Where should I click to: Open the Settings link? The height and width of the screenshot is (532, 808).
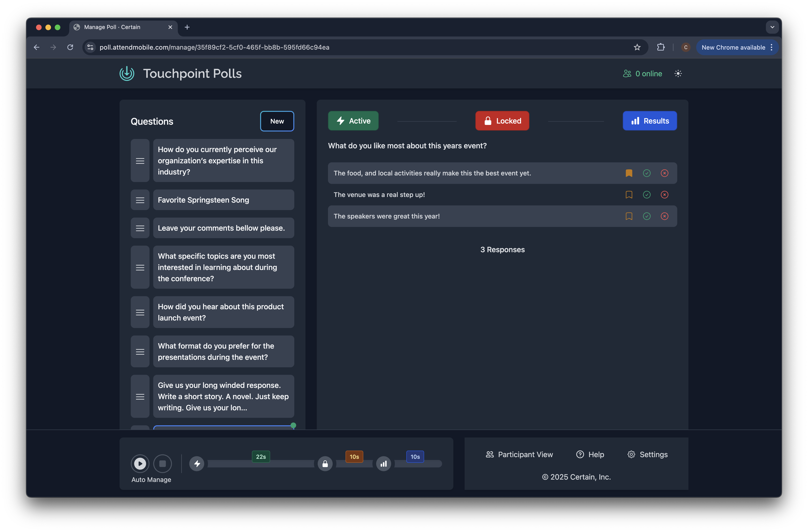click(648, 454)
